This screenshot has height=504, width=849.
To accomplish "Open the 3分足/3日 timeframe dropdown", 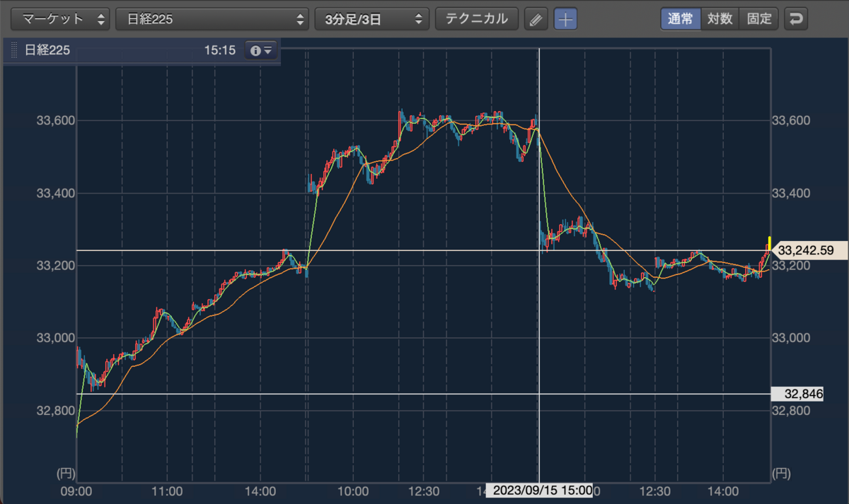I will [x=372, y=19].
